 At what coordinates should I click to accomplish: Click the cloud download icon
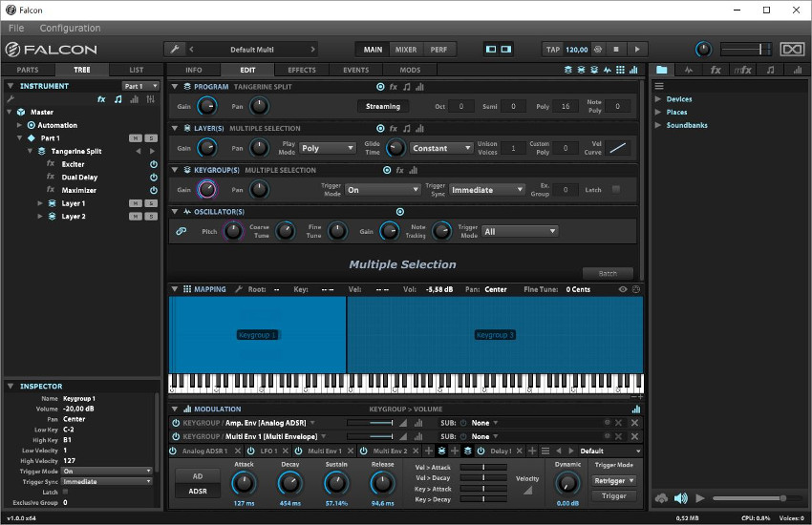point(661,498)
